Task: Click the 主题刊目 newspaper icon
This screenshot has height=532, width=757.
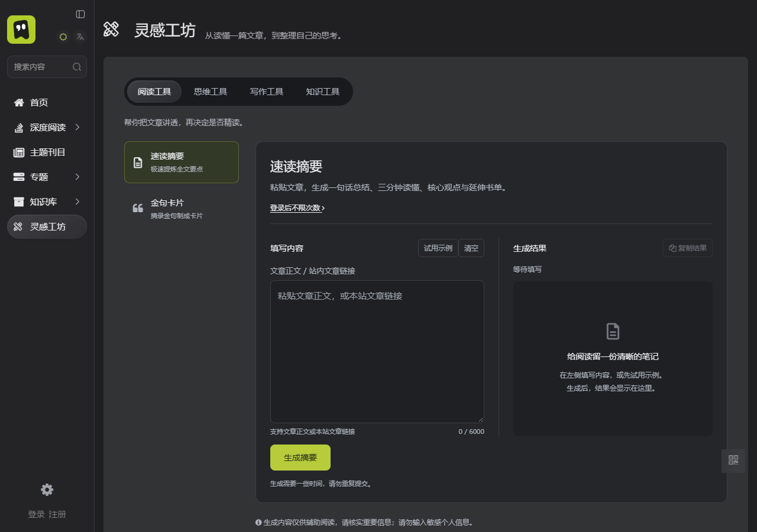Action: pyautogui.click(x=19, y=153)
